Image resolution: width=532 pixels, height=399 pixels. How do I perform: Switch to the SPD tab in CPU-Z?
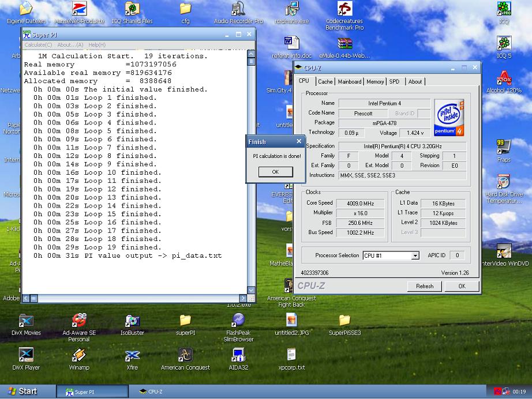pos(394,81)
